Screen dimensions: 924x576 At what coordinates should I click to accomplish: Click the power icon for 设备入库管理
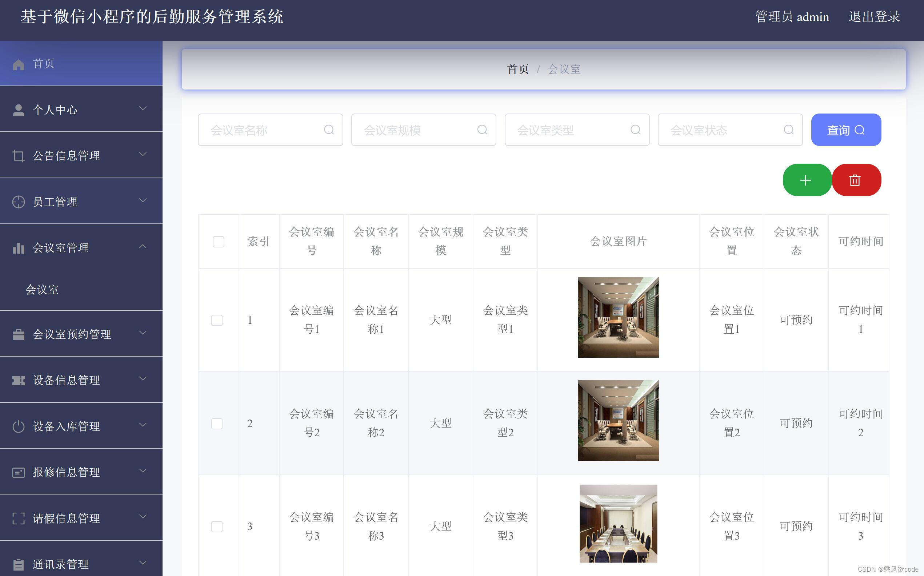point(18,426)
